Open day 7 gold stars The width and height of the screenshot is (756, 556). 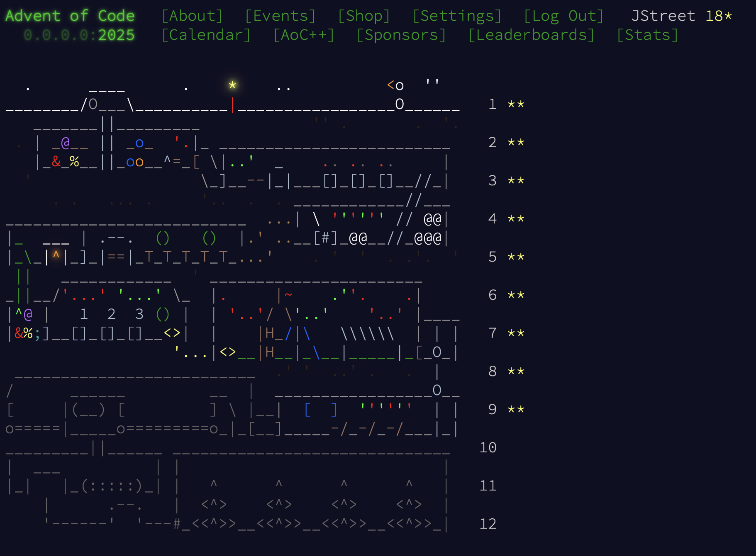coord(516,333)
